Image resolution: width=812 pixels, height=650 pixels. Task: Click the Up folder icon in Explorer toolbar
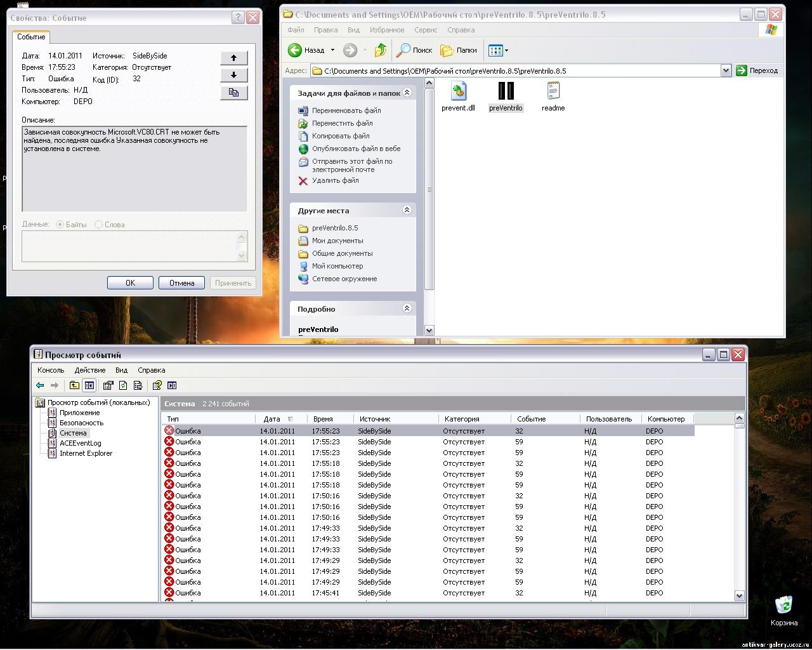pos(381,50)
